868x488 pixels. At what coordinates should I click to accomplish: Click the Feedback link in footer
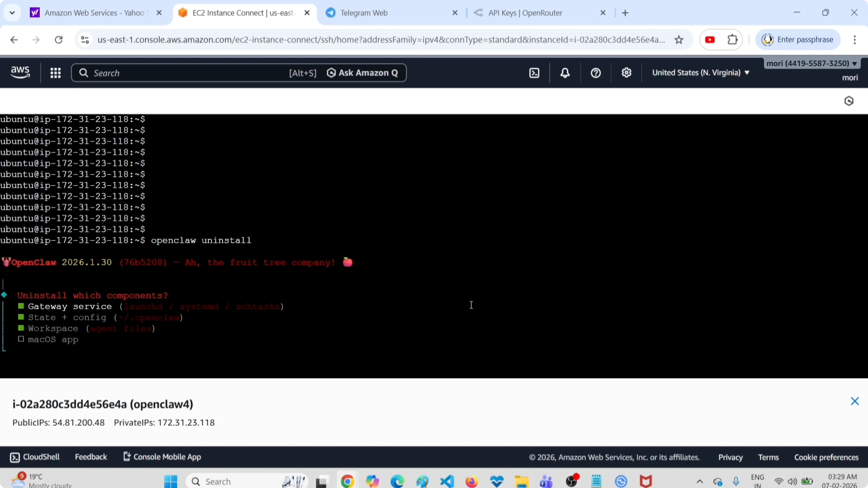click(91, 457)
